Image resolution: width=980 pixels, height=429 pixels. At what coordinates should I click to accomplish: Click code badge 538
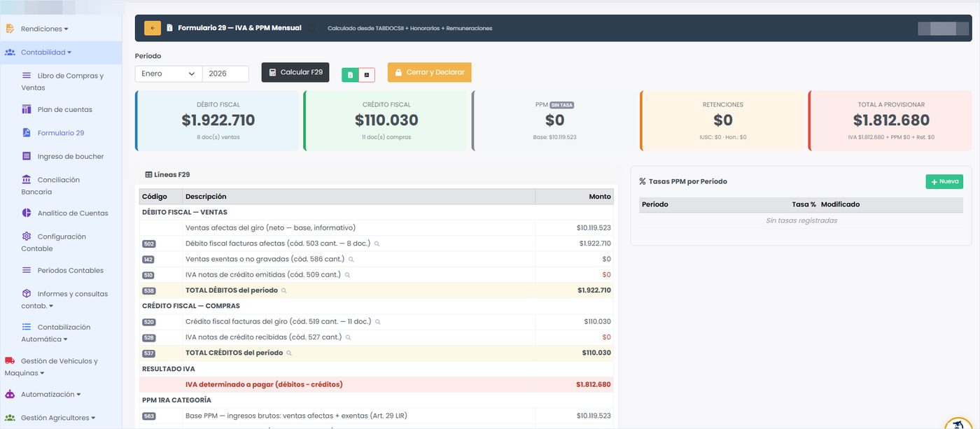click(x=148, y=290)
